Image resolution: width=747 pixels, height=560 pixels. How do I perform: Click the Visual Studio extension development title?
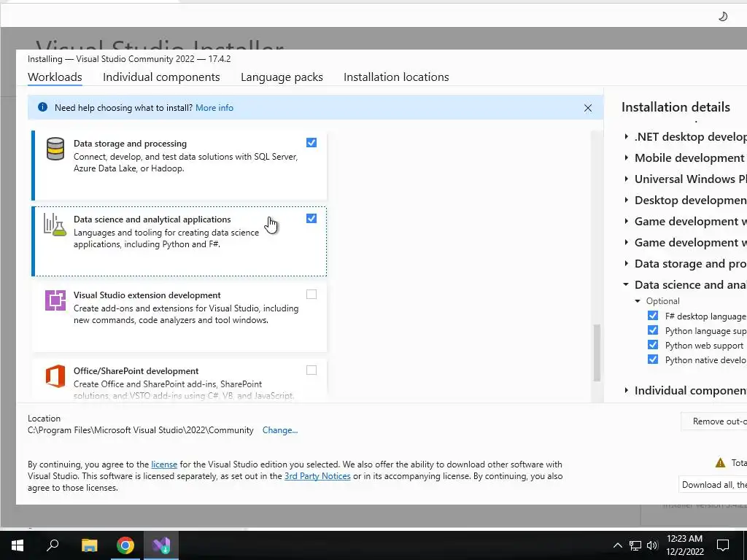tap(147, 295)
